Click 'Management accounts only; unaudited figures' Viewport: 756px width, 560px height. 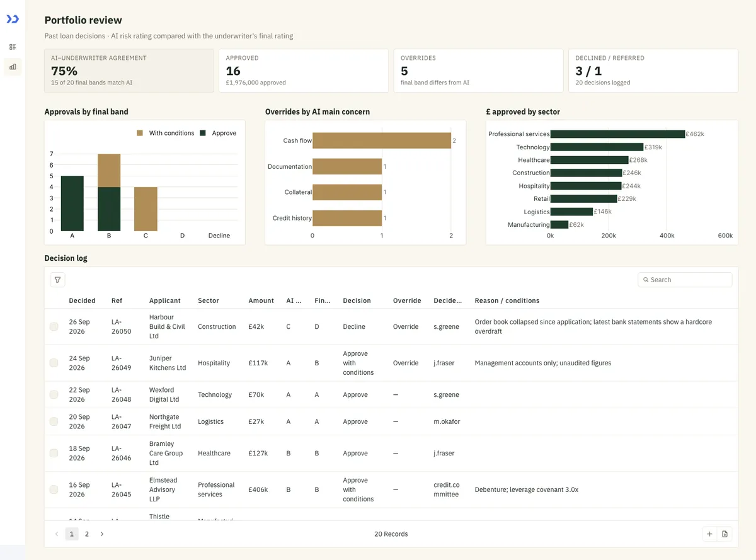click(543, 363)
